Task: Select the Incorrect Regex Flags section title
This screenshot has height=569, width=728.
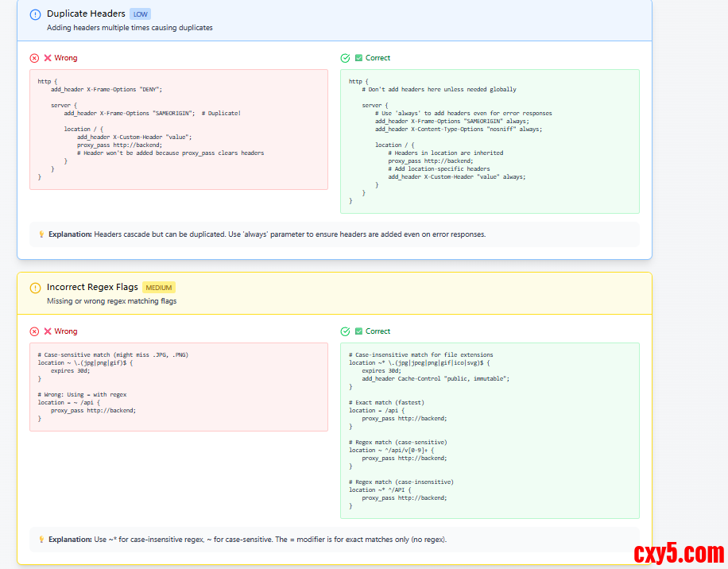Action: tap(92, 288)
